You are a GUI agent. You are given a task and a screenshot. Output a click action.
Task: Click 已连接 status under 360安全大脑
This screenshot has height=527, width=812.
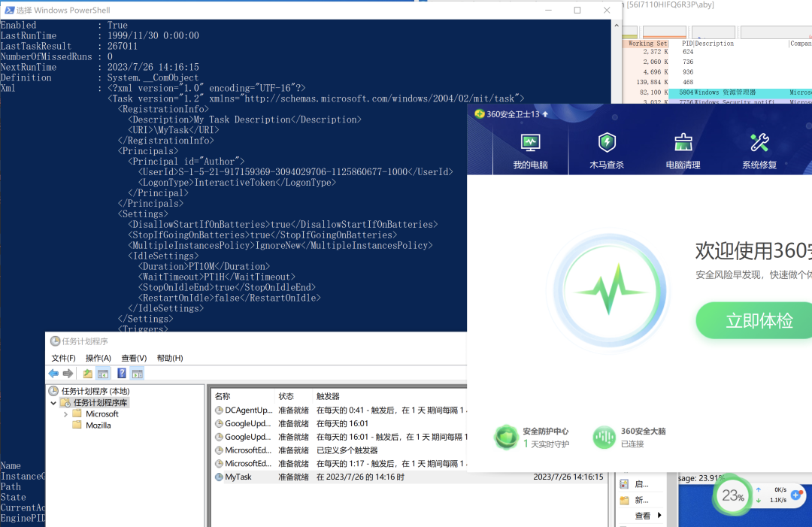click(x=632, y=444)
